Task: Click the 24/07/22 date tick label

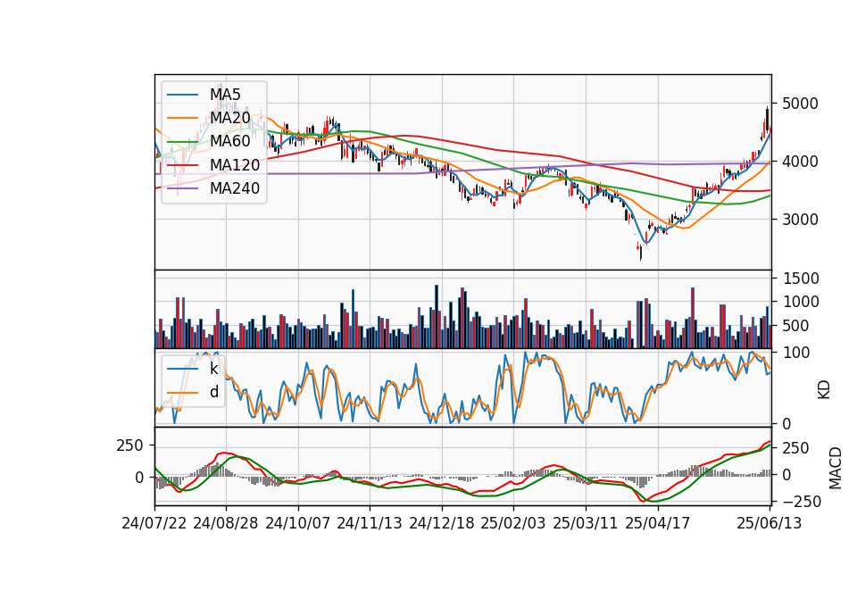Action: pos(154,523)
